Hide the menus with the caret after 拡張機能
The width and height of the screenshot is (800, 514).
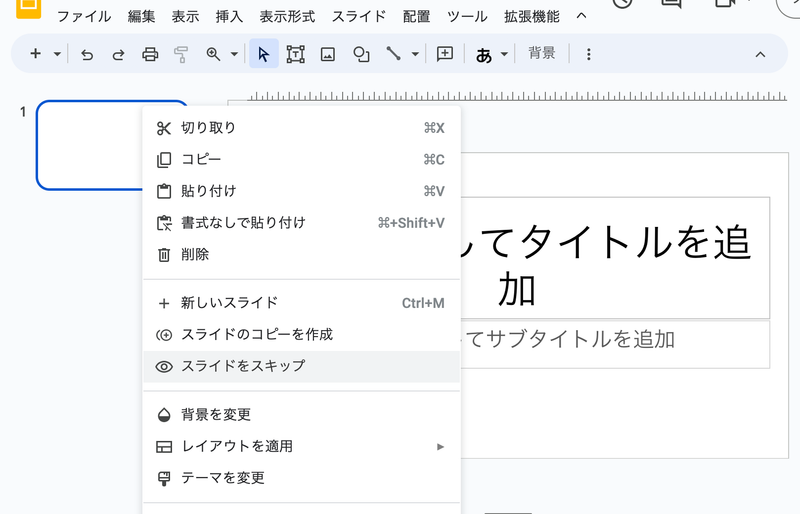[x=581, y=16]
